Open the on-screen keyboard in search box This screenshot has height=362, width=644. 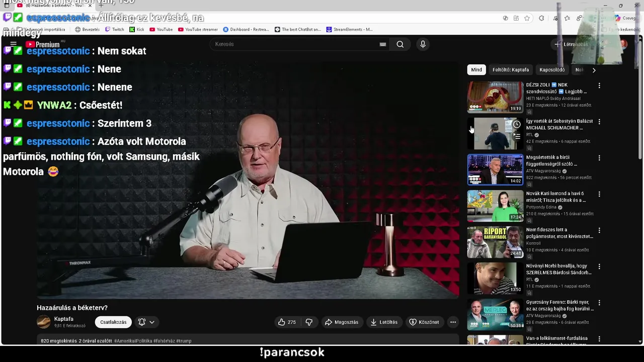383,44
